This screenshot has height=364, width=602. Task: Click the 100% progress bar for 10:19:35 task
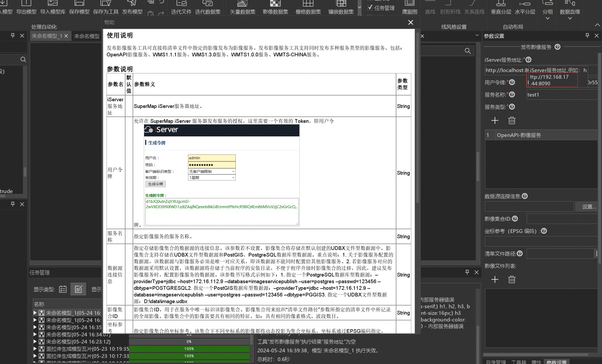tap(189, 349)
